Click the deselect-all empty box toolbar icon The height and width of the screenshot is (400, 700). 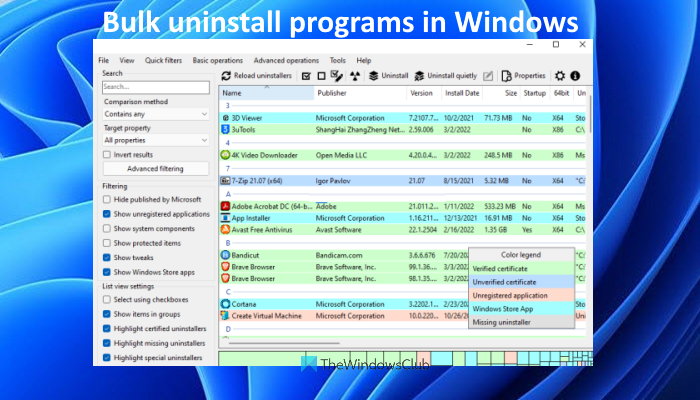tap(321, 76)
